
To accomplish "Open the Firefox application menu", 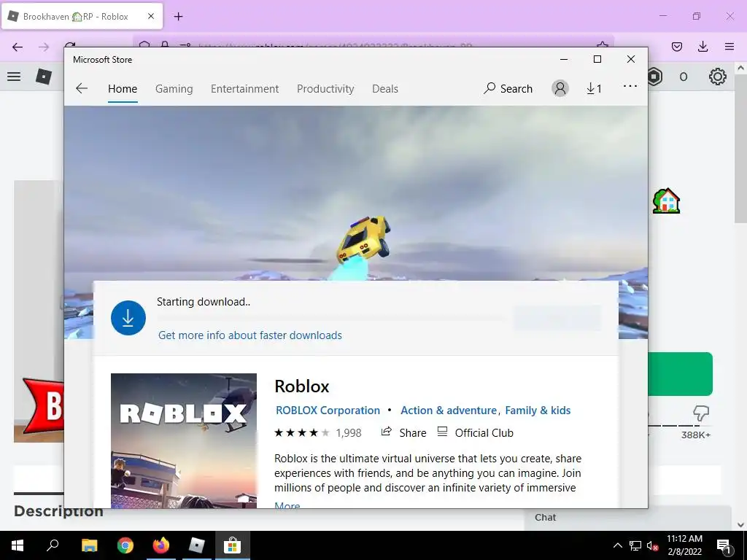I will tap(729, 47).
